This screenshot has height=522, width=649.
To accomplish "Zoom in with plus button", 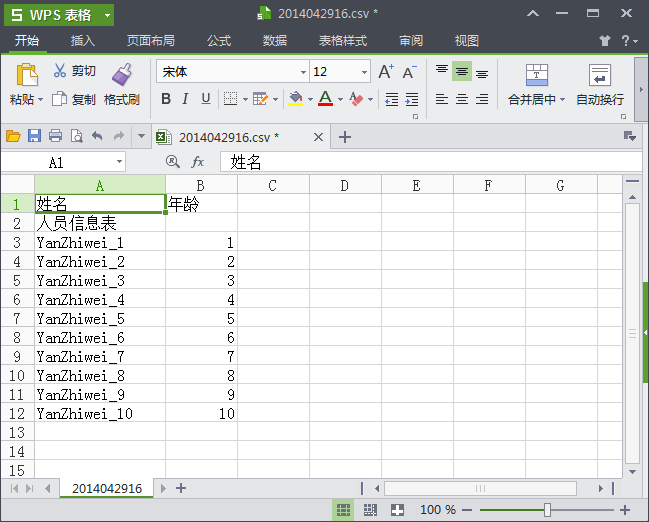I will 625,510.
